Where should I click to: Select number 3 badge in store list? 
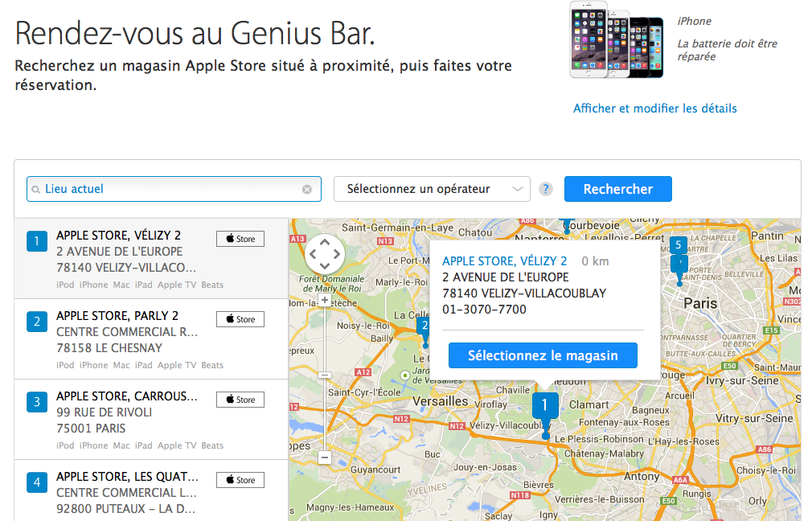[37, 402]
